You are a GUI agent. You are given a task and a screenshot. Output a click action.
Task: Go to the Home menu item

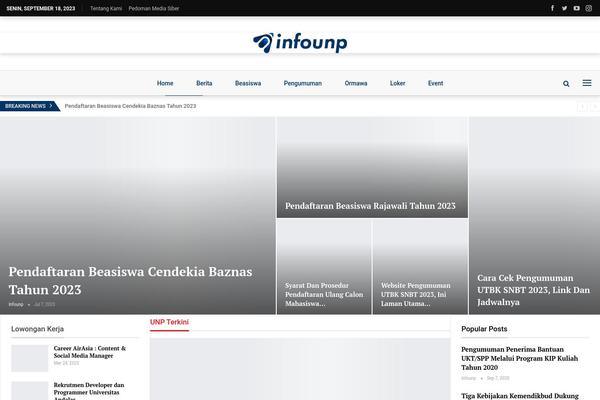coord(165,83)
